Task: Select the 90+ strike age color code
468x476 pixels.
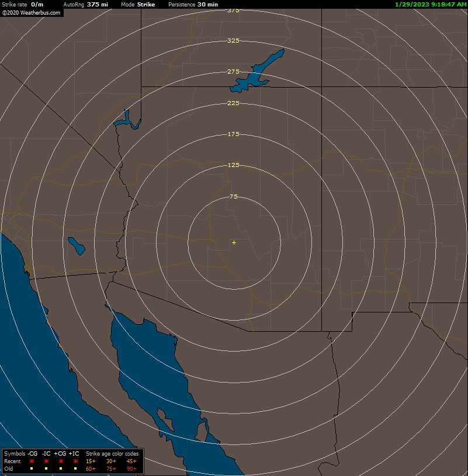Action: [131, 469]
